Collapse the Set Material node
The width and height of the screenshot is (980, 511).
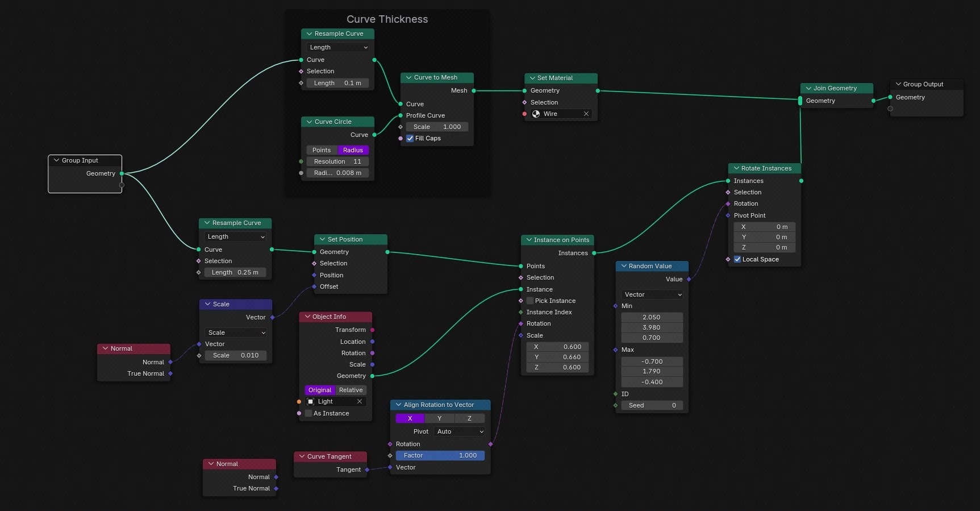(532, 78)
